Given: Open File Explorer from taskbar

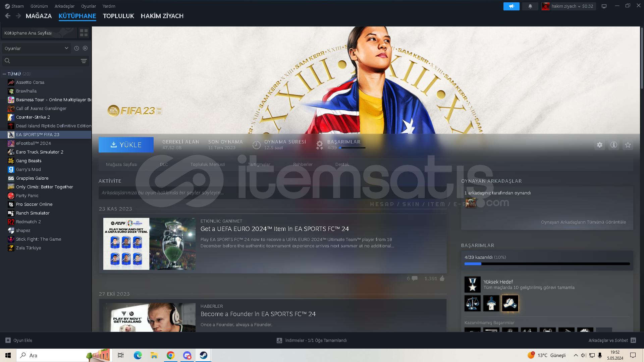Looking at the screenshot, I should 154,355.
